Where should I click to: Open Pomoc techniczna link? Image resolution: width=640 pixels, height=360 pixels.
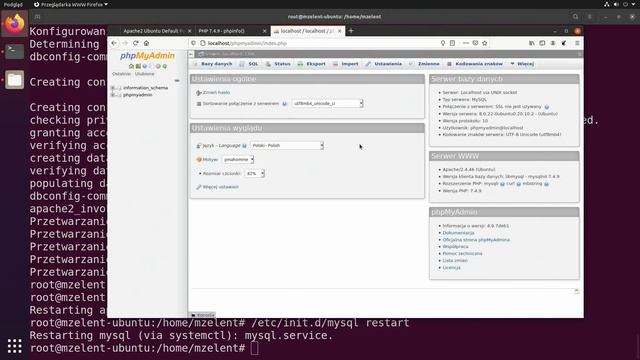[462, 253]
